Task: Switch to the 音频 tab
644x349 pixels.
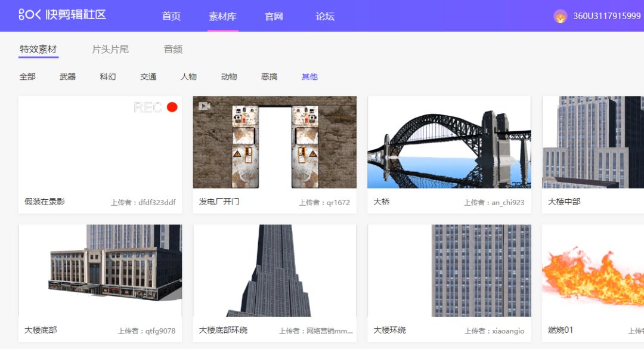Action: point(172,49)
